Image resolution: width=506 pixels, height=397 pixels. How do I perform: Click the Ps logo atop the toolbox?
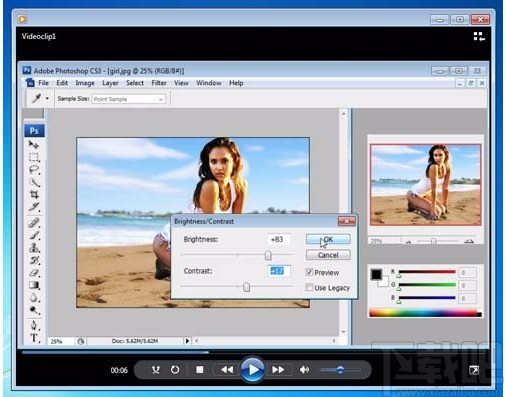pyautogui.click(x=34, y=131)
